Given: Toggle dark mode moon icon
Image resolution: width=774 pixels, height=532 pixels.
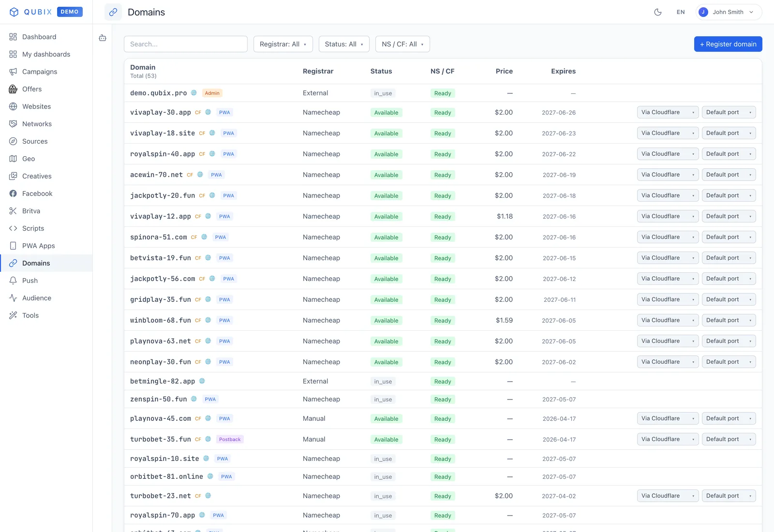Looking at the screenshot, I should coord(658,12).
